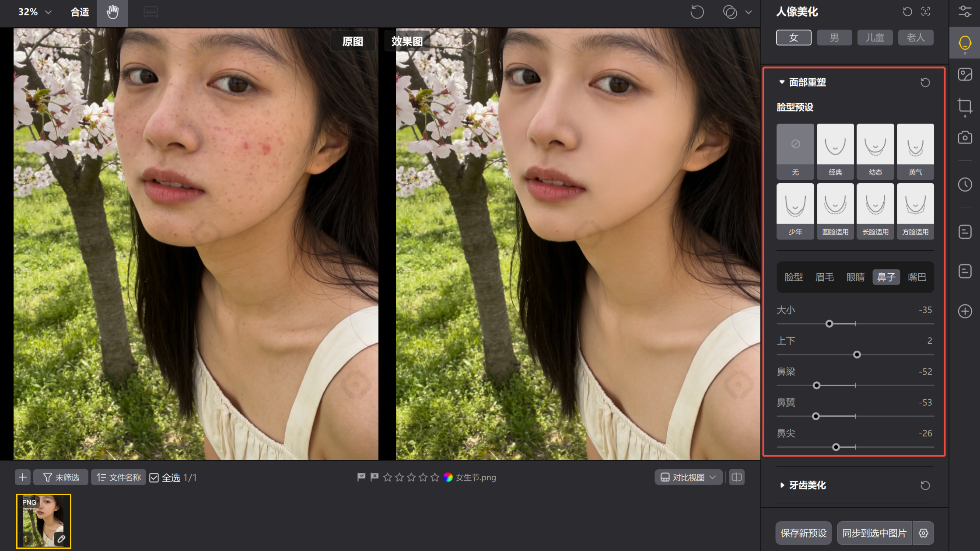Open the 对比视图 dropdown

point(688,477)
